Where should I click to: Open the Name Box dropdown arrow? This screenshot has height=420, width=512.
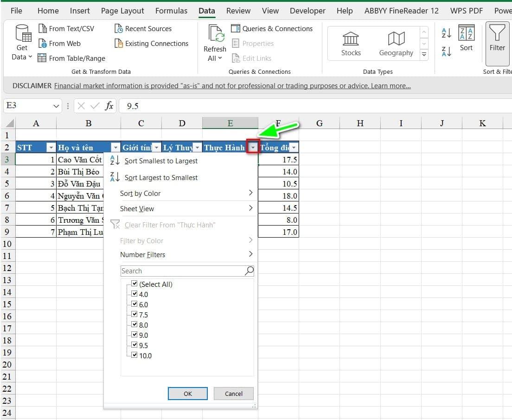point(57,106)
